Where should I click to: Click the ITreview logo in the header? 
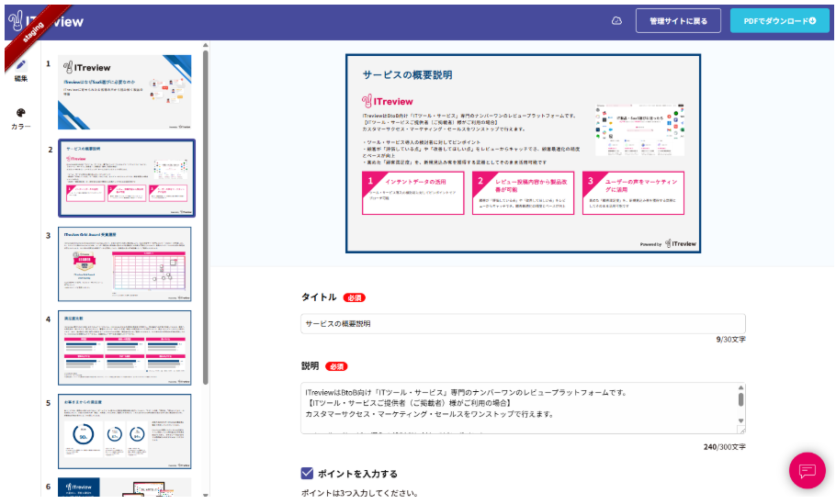tap(47, 21)
